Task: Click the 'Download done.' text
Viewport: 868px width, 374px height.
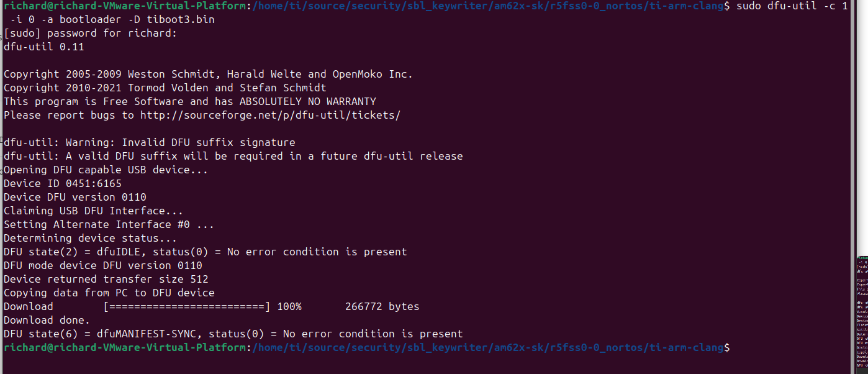Action: 47,321
